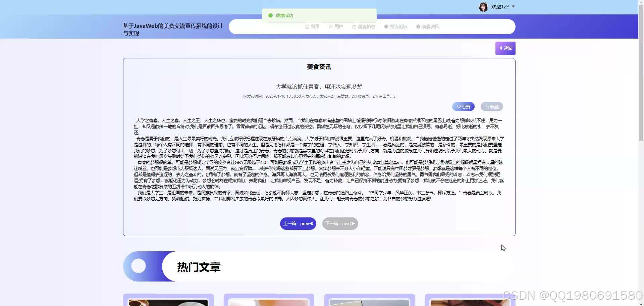Click the 上一篇 prev button

298,223
